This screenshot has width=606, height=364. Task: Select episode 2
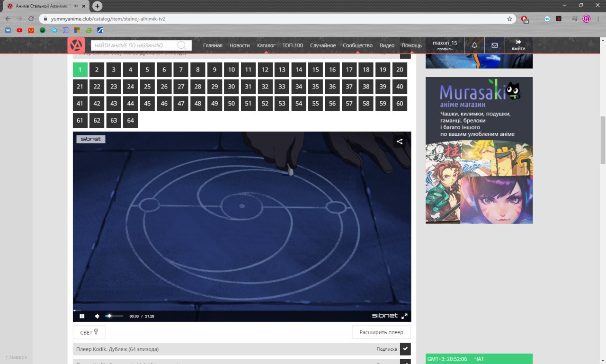(x=97, y=70)
